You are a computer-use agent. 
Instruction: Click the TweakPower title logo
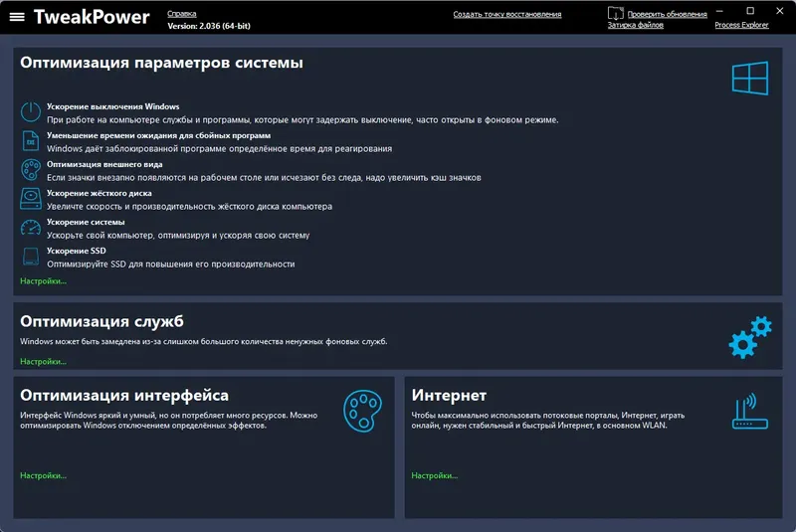(92, 17)
